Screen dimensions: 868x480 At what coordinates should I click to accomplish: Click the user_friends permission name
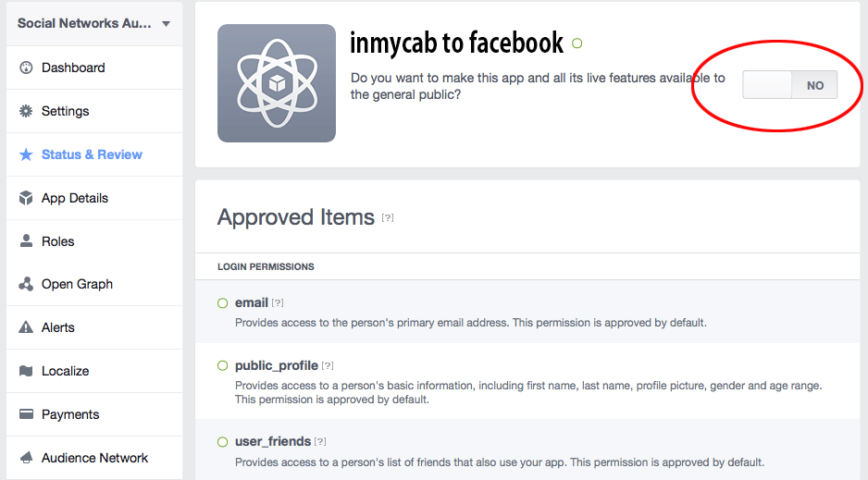pyautogui.click(x=273, y=441)
